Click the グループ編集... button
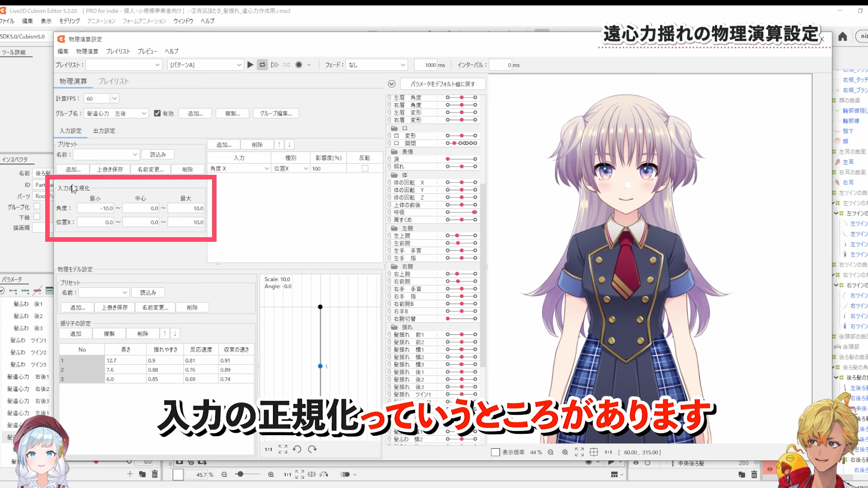This screenshot has height=488, width=868. coord(276,113)
